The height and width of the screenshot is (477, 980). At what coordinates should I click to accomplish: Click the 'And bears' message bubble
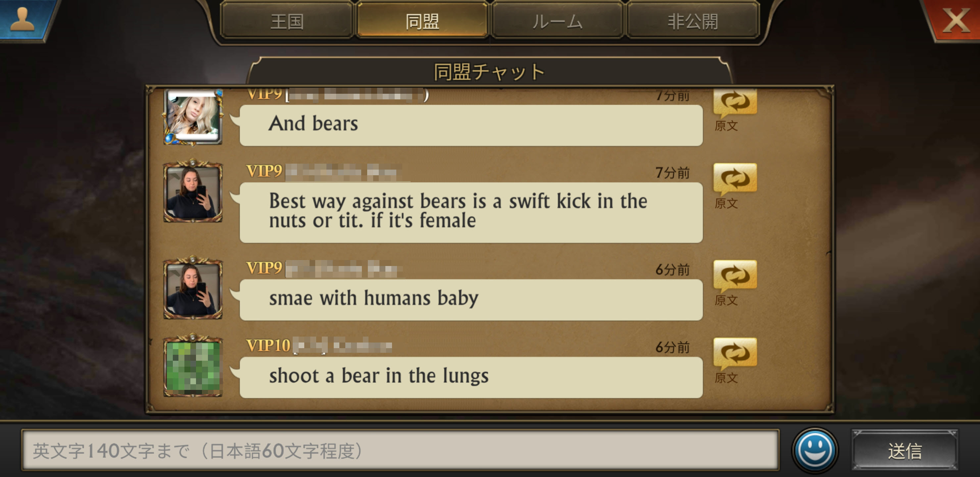point(471,125)
